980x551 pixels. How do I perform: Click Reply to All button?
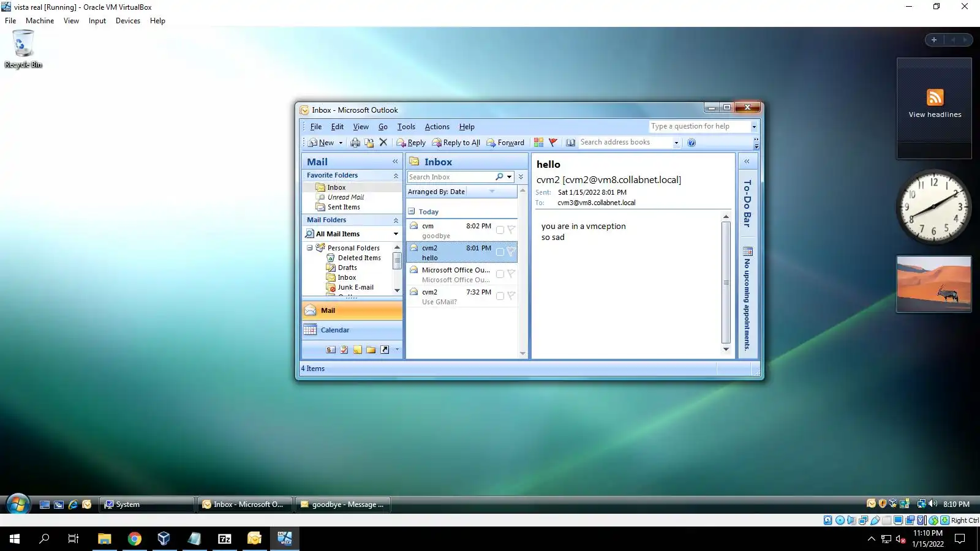pos(456,143)
